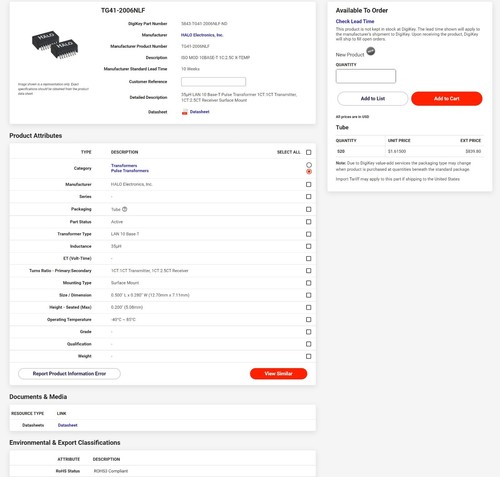Select the Pulse Transformers radio button
500x477 pixels.
pos(309,171)
